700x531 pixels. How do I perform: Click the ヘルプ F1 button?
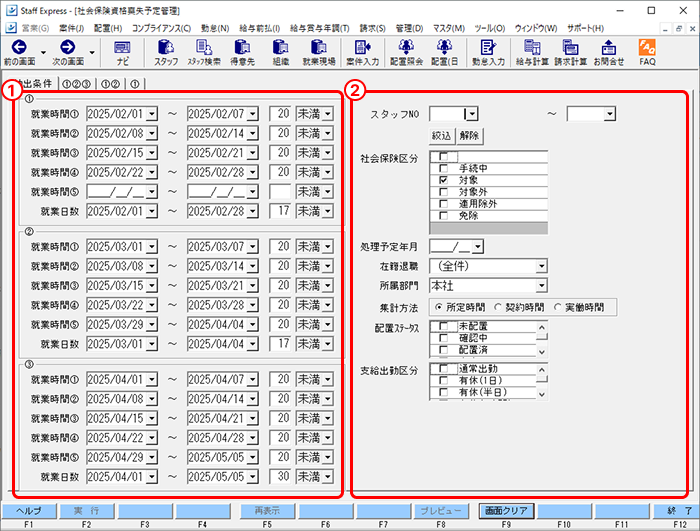tap(29, 511)
